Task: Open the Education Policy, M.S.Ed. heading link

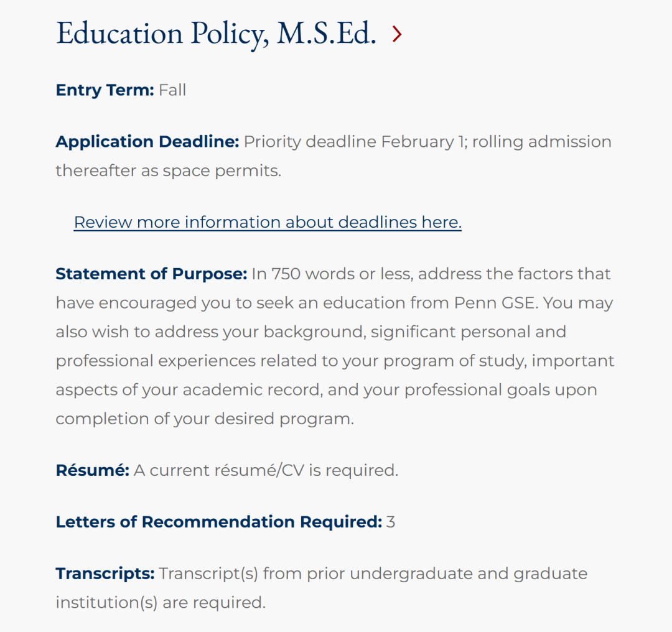Action: (x=215, y=34)
